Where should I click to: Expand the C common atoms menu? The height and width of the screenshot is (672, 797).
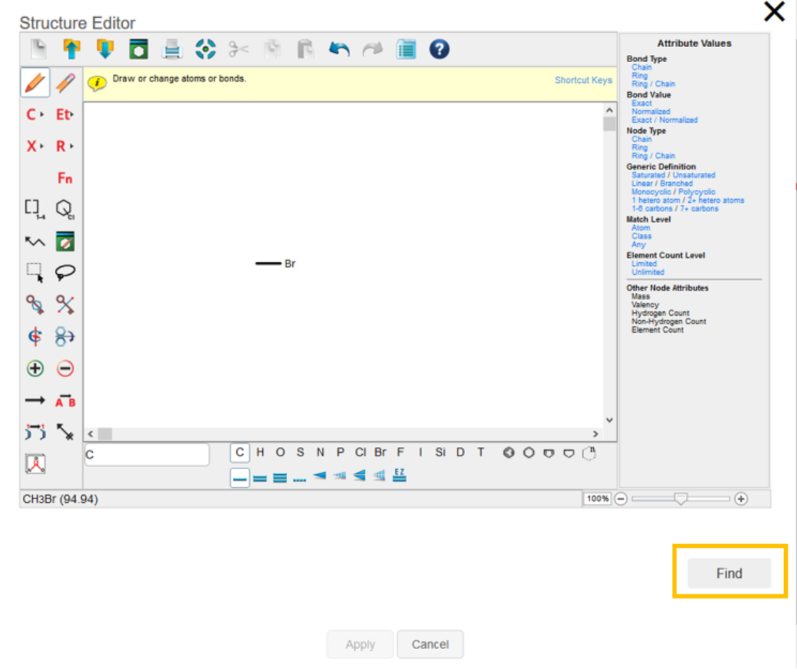click(35, 114)
